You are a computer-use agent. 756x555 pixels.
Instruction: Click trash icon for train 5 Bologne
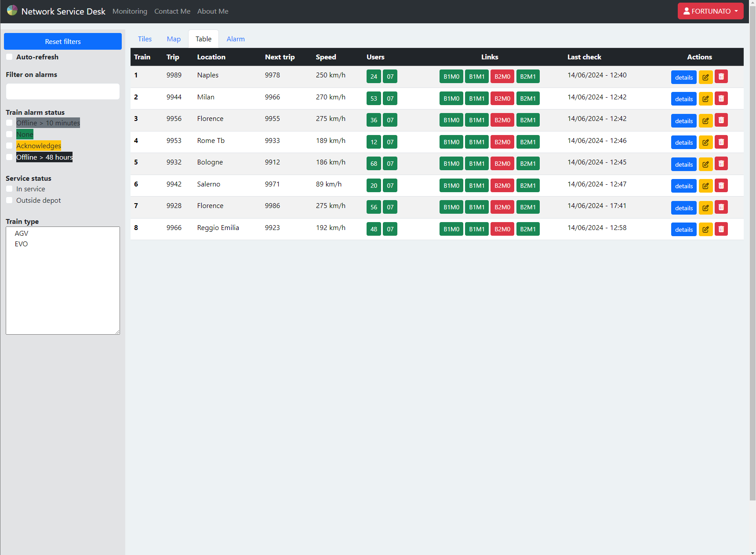coord(721,164)
